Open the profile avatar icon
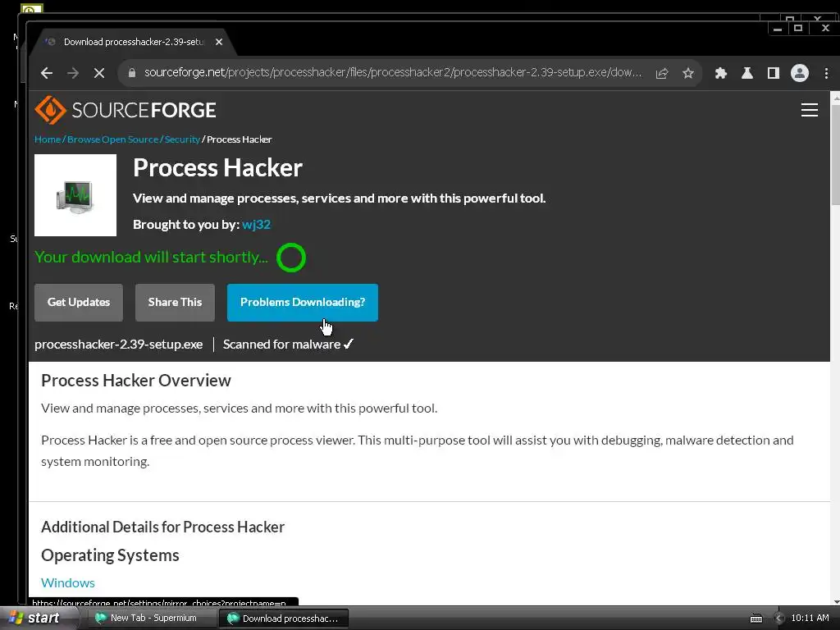Screen dimensions: 840x630 point(800,73)
